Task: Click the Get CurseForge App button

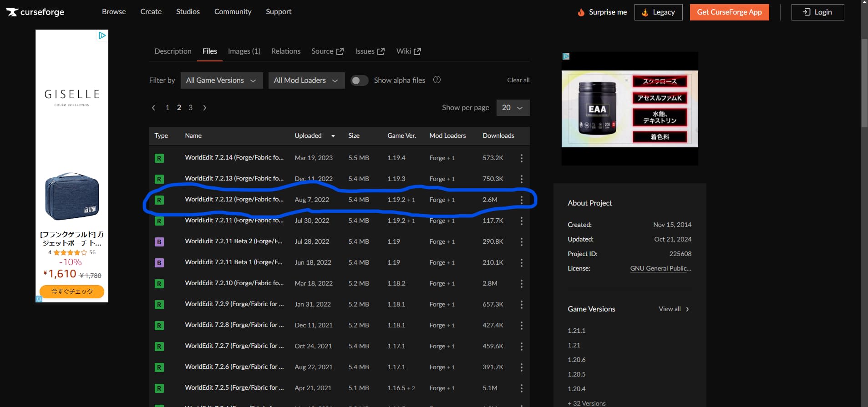Action: pyautogui.click(x=729, y=12)
